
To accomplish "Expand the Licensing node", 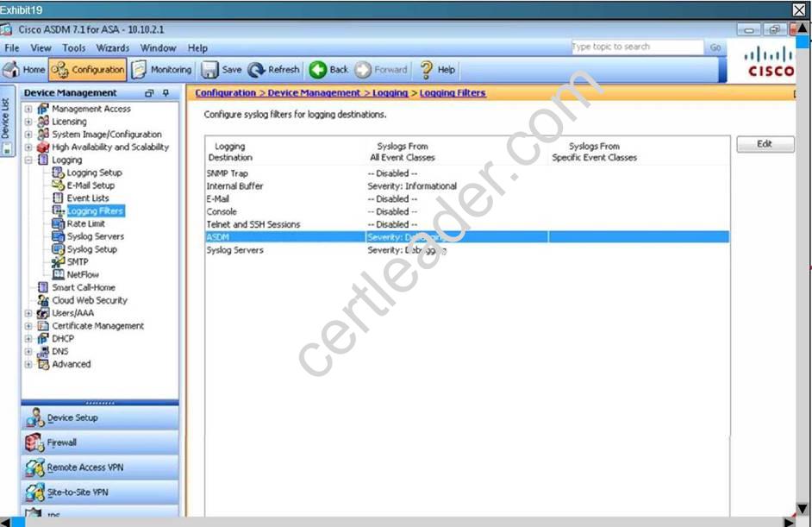I will pyautogui.click(x=28, y=122).
